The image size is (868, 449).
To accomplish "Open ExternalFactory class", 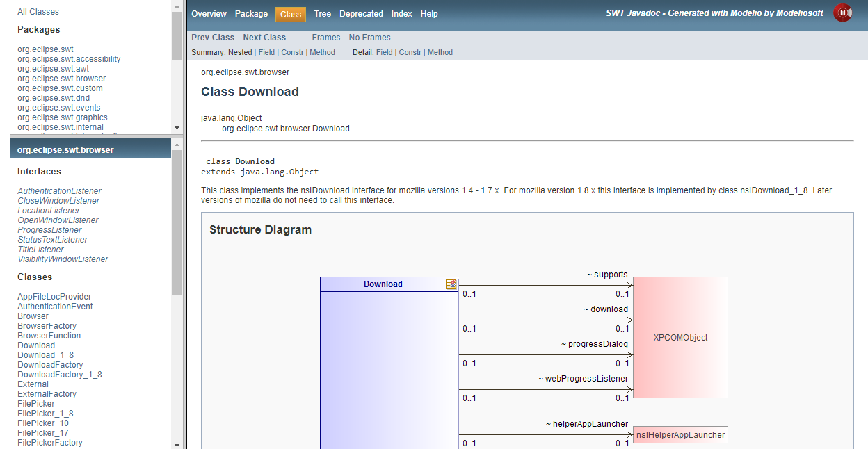I will point(47,394).
